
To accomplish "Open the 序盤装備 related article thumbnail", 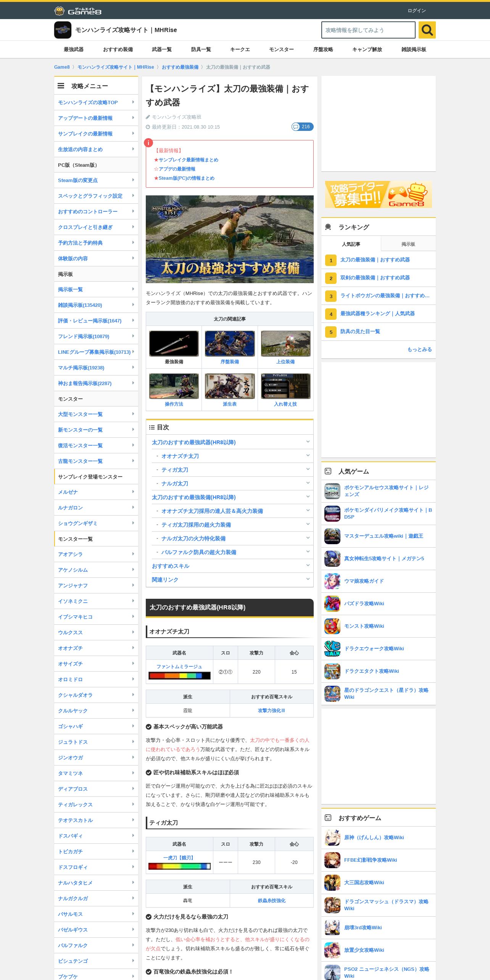I will tap(230, 343).
